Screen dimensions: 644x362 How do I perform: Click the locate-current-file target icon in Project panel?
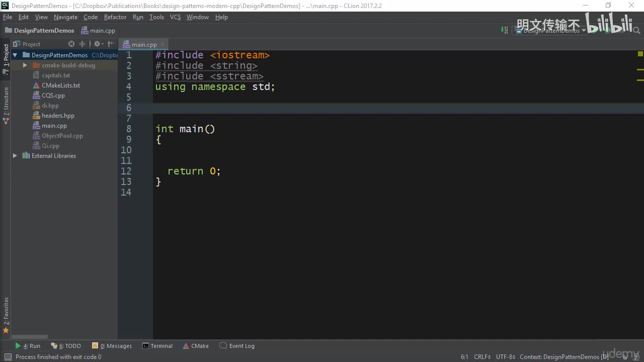pos(71,44)
